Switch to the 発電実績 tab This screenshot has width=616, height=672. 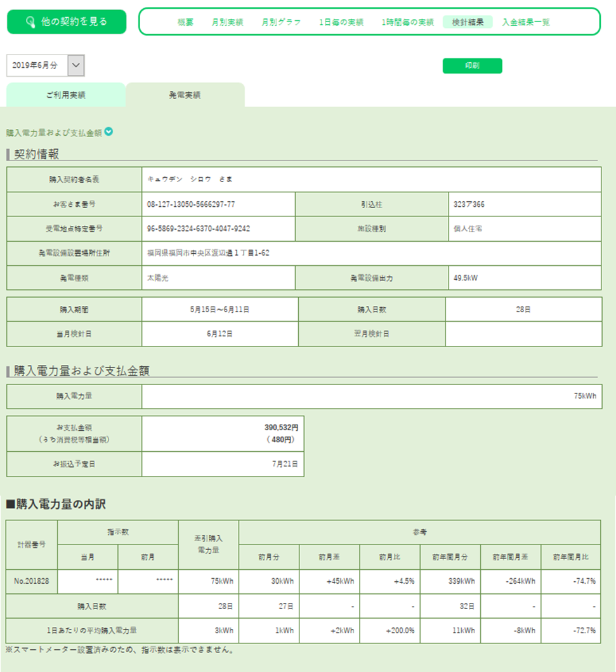tap(185, 95)
